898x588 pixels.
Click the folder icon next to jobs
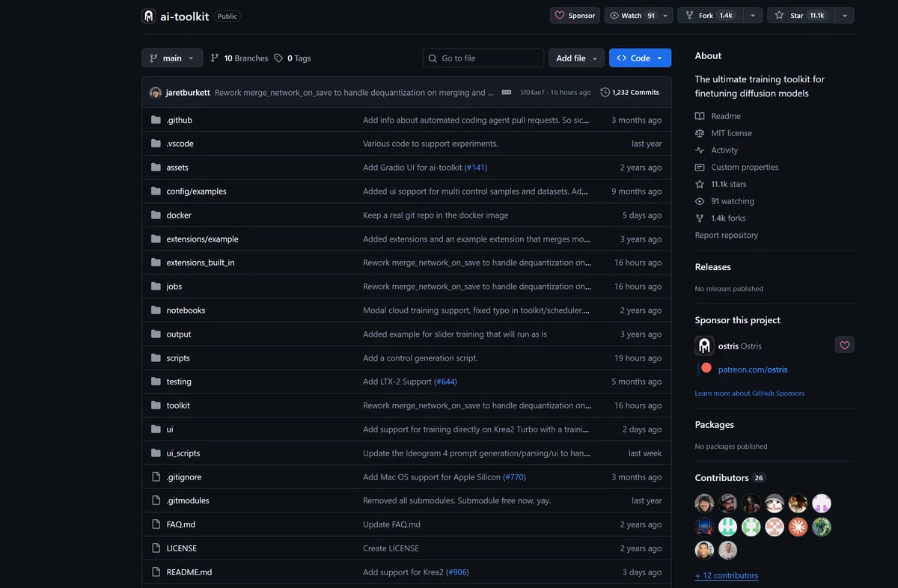[x=156, y=287]
